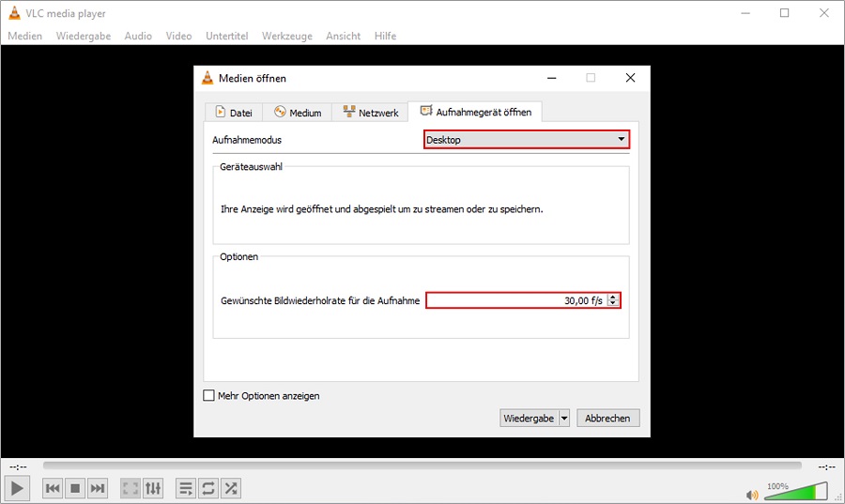Image resolution: width=845 pixels, height=504 pixels.
Task: Open the Audio menu
Action: [x=138, y=36]
